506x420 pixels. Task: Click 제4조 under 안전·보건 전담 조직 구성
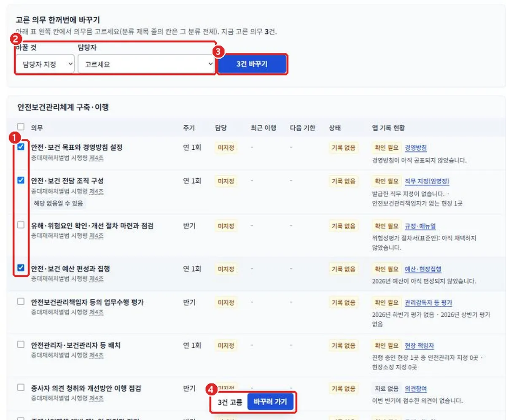pyautogui.click(x=96, y=191)
